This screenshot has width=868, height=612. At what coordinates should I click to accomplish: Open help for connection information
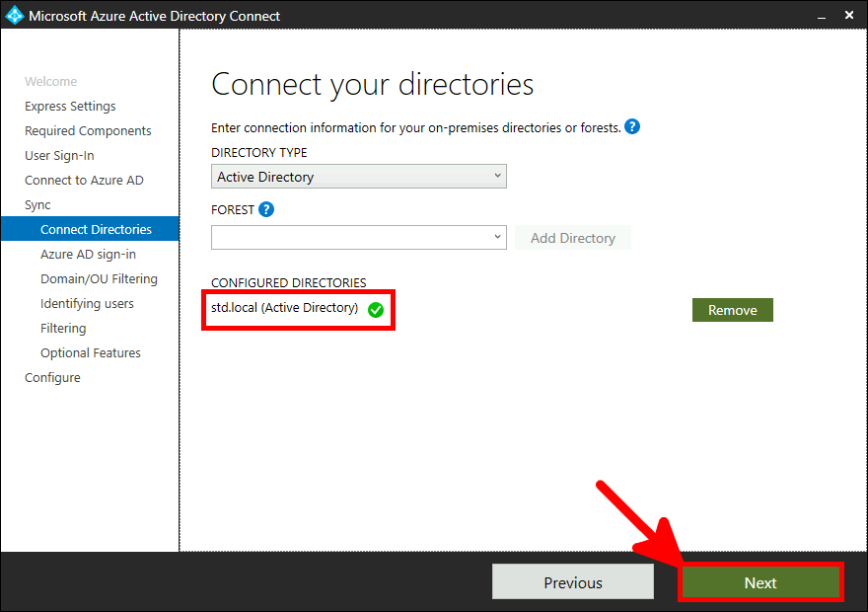632,127
